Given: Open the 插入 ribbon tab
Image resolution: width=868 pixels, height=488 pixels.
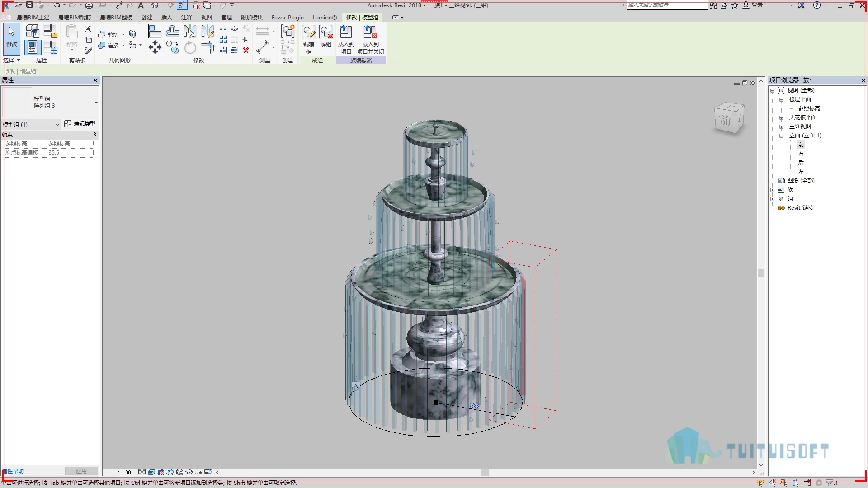Looking at the screenshot, I should [167, 17].
